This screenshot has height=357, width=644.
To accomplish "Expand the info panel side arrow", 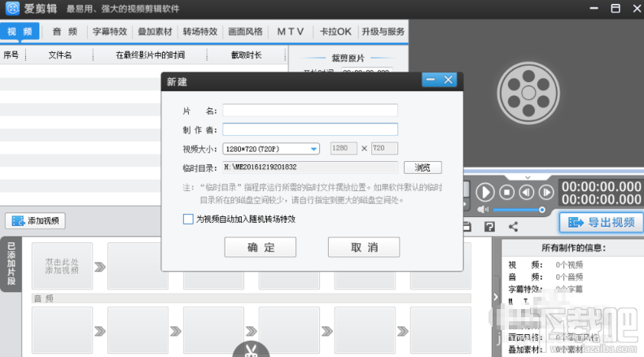I will point(496,297).
